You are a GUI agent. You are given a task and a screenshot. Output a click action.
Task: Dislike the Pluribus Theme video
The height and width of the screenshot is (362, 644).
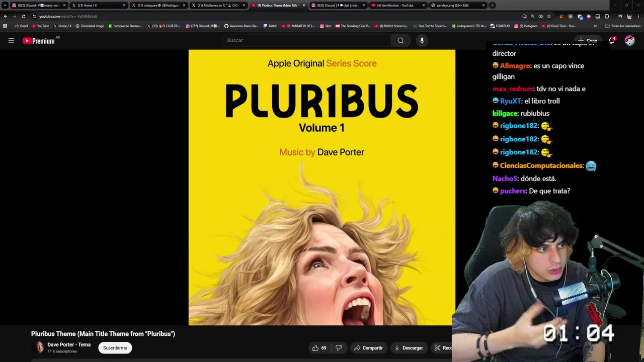point(339,348)
